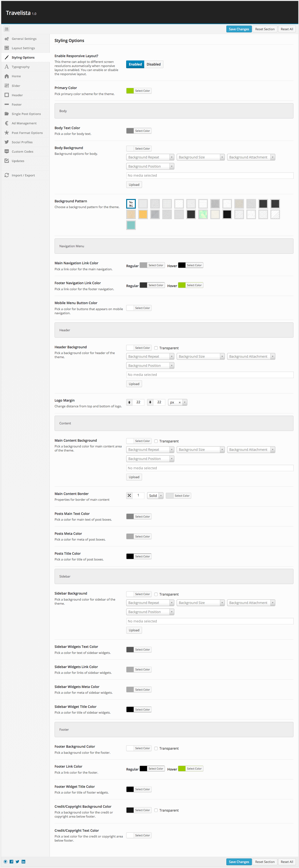Screen dimensions: 299x868
Task: Open General Settings section
Action: tap(25, 39)
